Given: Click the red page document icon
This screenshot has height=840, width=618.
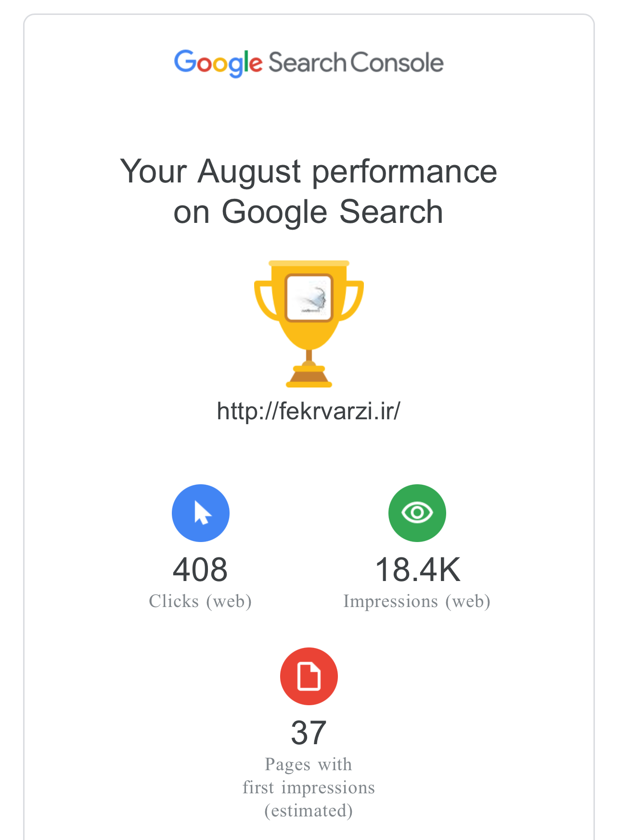Looking at the screenshot, I should (x=309, y=676).
